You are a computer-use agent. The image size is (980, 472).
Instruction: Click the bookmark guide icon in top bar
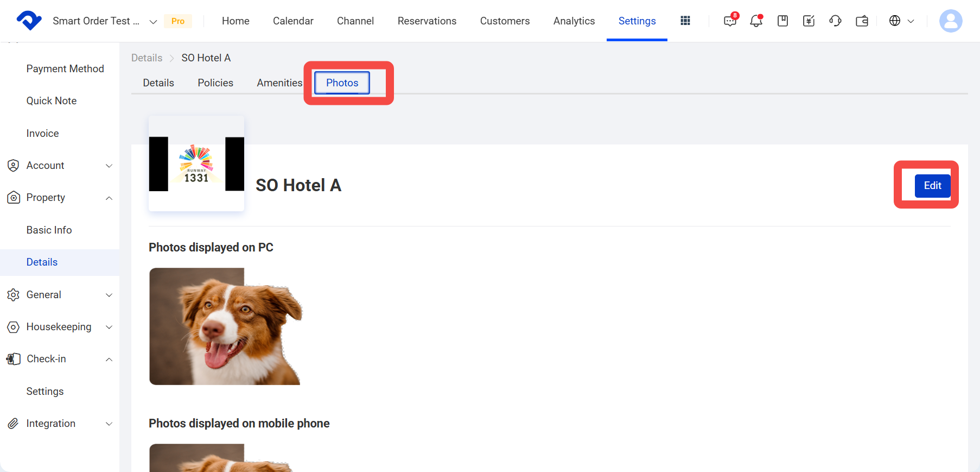782,21
